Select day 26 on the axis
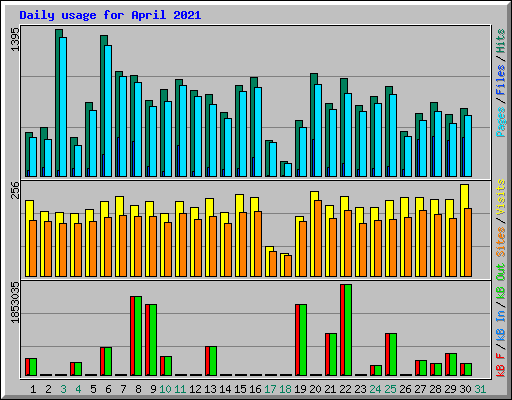The width and height of the screenshot is (512, 400). tap(405, 389)
